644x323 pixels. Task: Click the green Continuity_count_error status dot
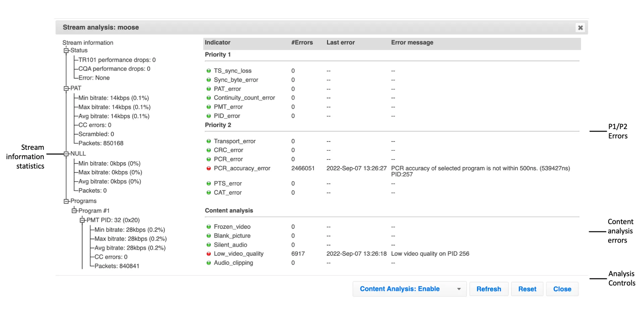click(x=209, y=98)
